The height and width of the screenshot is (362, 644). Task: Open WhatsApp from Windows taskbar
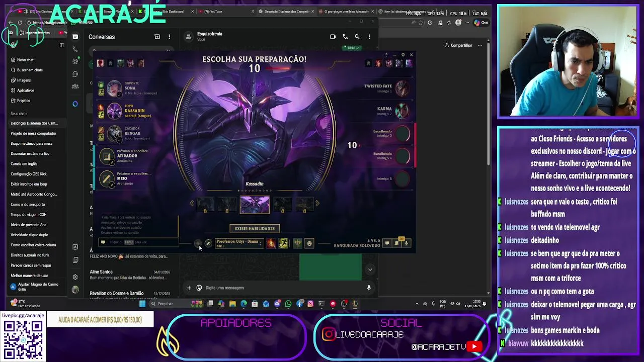point(288,304)
